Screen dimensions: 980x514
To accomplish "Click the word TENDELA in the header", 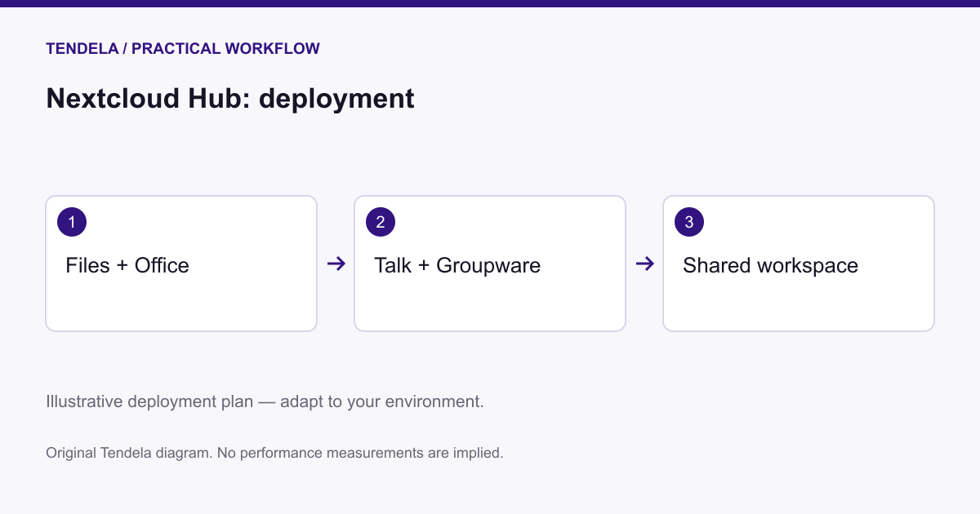I will tap(82, 49).
